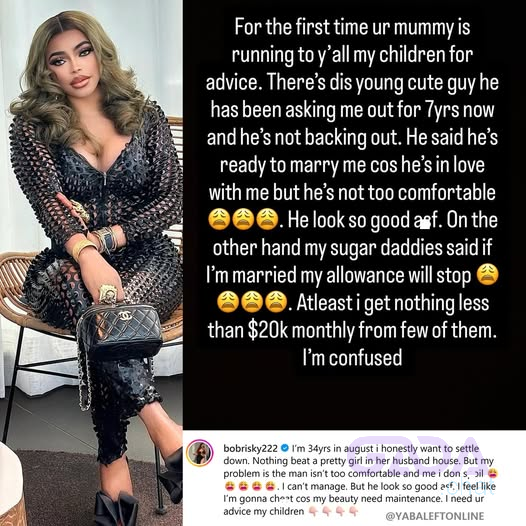Click the "$20k" amount in the story
The width and height of the screenshot is (526, 526).
[268, 330]
